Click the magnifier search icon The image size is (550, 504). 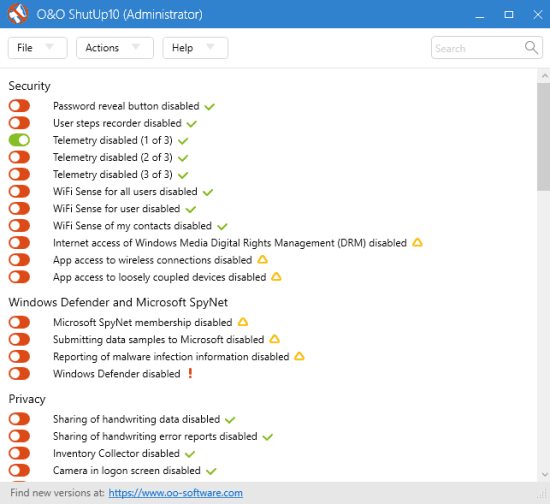tap(531, 47)
